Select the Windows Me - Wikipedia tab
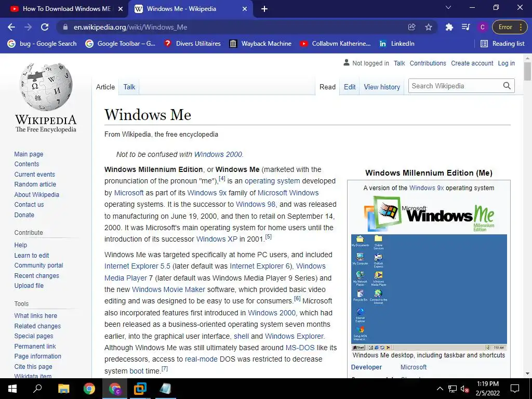 pos(190,9)
